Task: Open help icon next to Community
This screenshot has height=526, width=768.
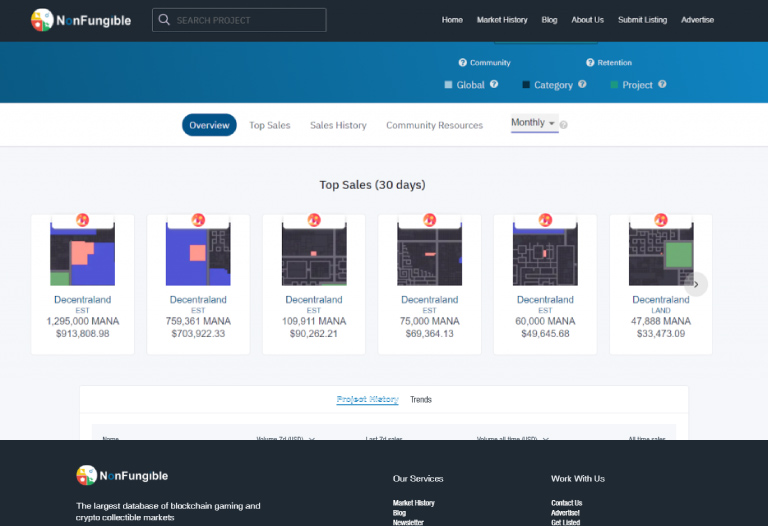Action: pos(462,63)
